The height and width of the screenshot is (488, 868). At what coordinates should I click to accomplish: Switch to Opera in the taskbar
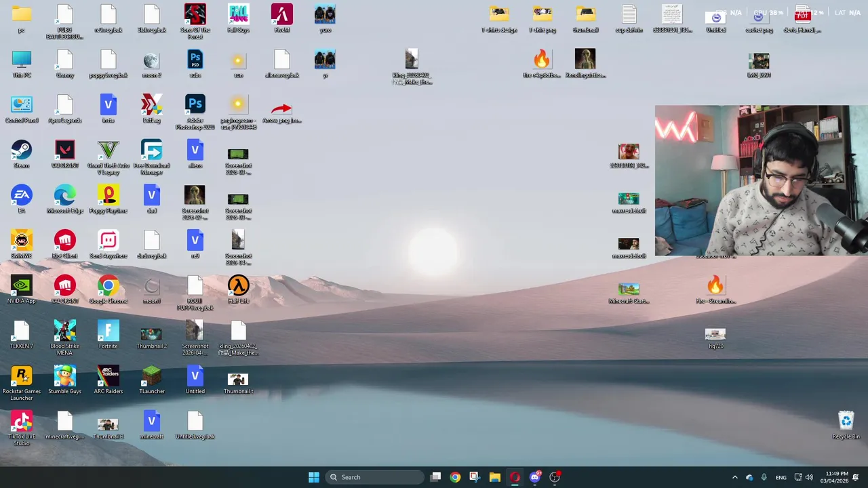coord(515,477)
